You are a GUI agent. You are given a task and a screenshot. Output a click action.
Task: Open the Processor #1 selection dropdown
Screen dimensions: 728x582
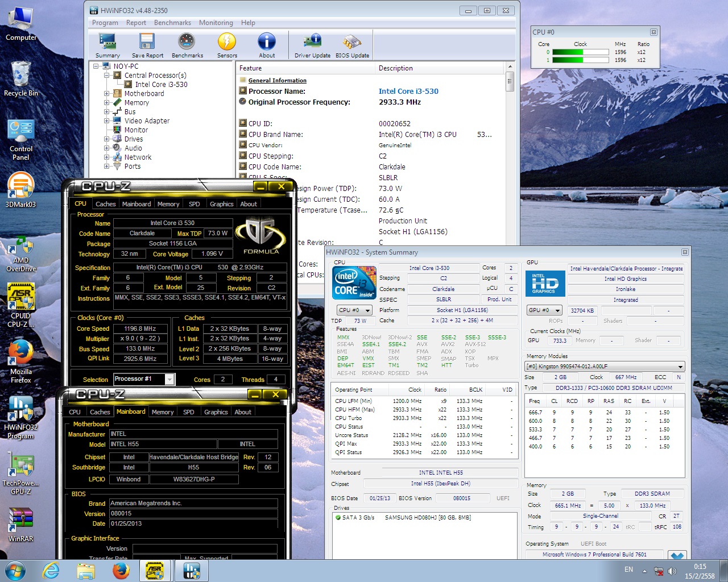point(169,379)
